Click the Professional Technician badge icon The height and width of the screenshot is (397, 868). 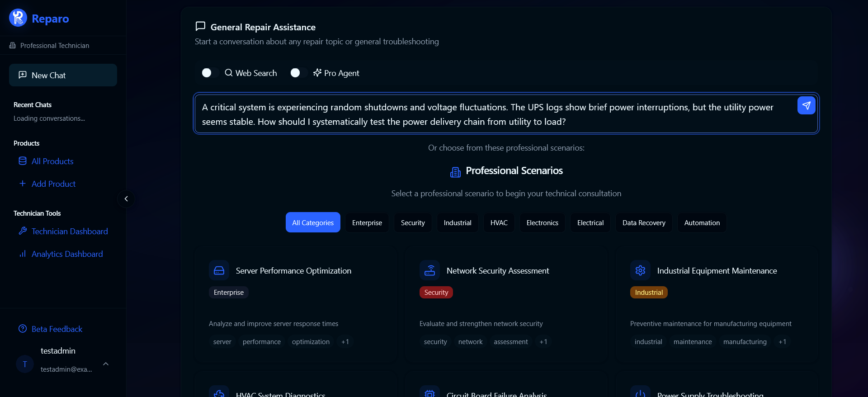click(13, 46)
